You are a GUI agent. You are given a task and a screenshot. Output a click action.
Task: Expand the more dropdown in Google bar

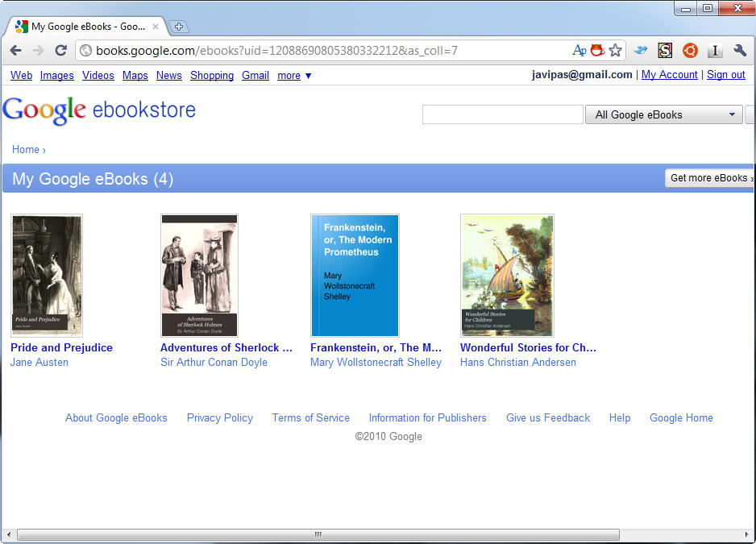294,75
